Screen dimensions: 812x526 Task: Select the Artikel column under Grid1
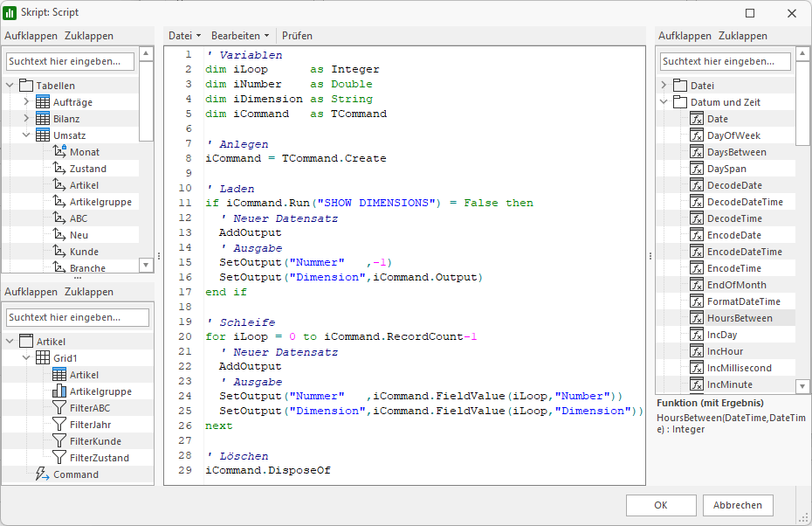tap(85, 375)
